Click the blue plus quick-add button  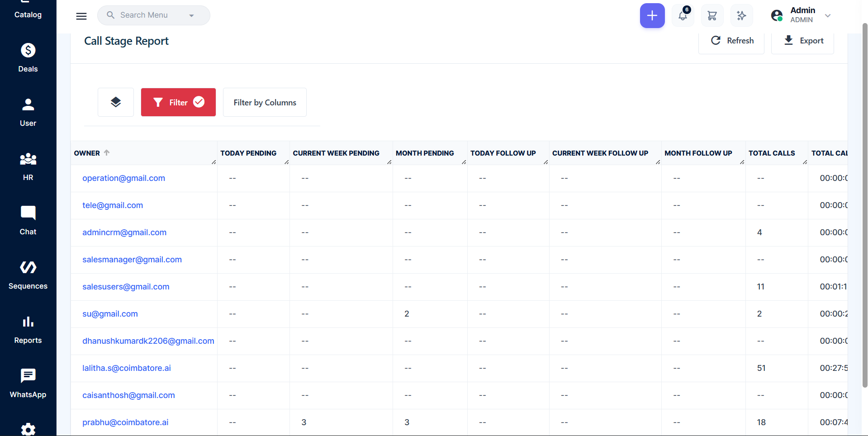point(652,15)
